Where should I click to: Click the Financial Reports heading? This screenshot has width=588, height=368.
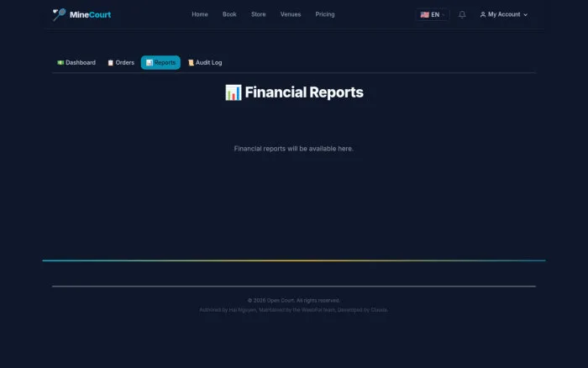[x=294, y=92]
